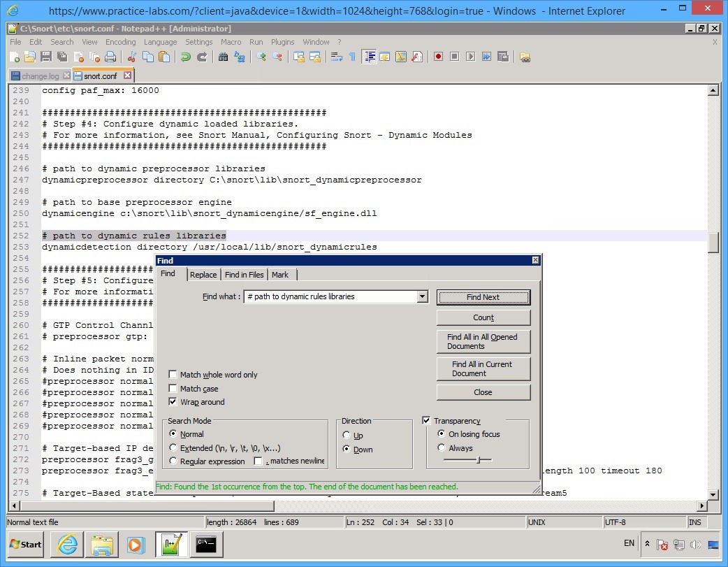Open the Replace tab in the Find dialog
The width and height of the screenshot is (728, 567).
point(203,275)
